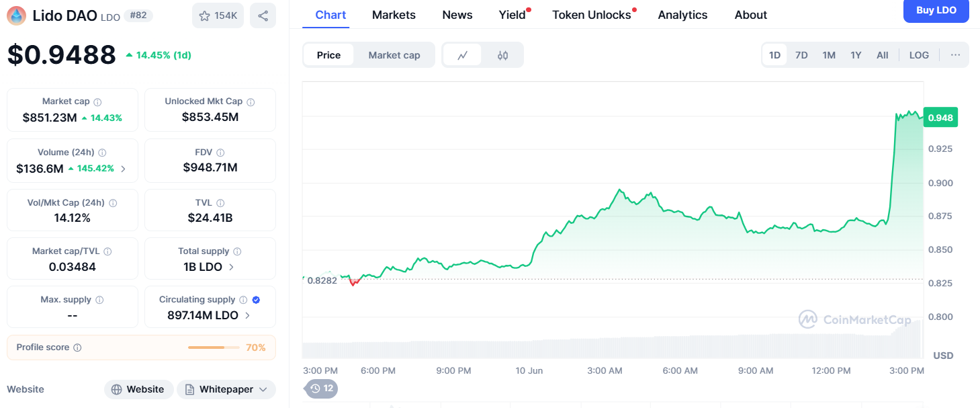
Task: Open the Yield tab
Action: 513,15
